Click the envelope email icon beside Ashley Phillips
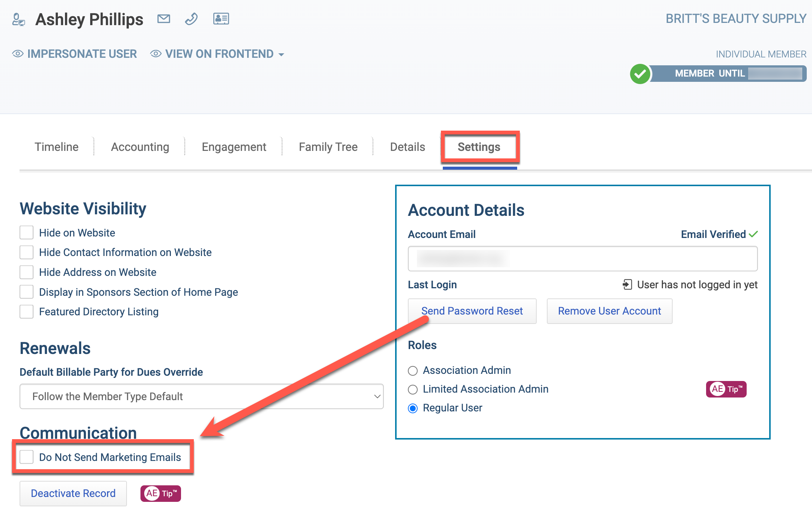 click(x=164, y=19)
